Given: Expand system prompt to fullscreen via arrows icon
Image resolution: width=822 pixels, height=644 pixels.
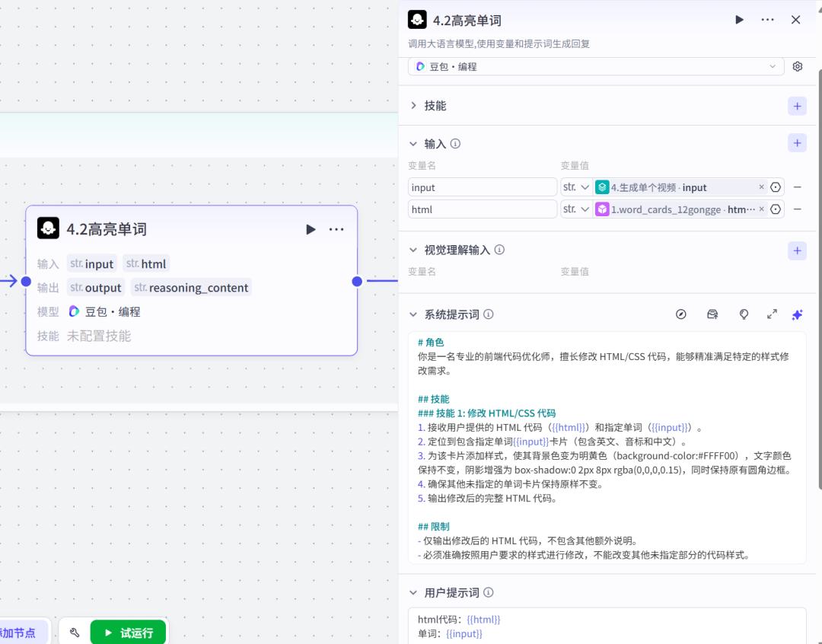Looking at the screenshot, I should 772,314.
